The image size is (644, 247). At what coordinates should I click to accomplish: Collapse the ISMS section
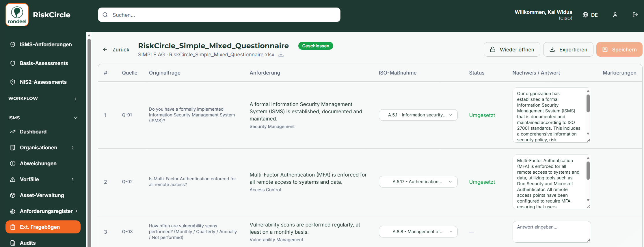click(x=43, y=118)
